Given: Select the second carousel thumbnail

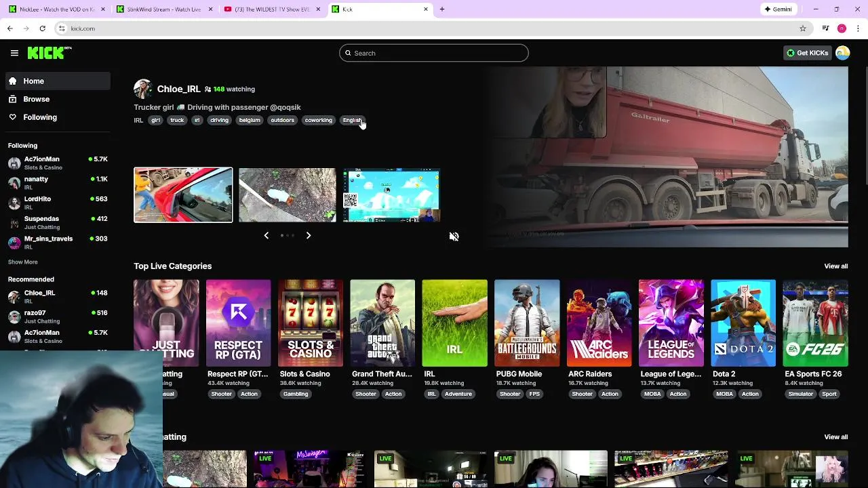Looking at the screenshot, I should pyautogui.click(x=287, y=195).
